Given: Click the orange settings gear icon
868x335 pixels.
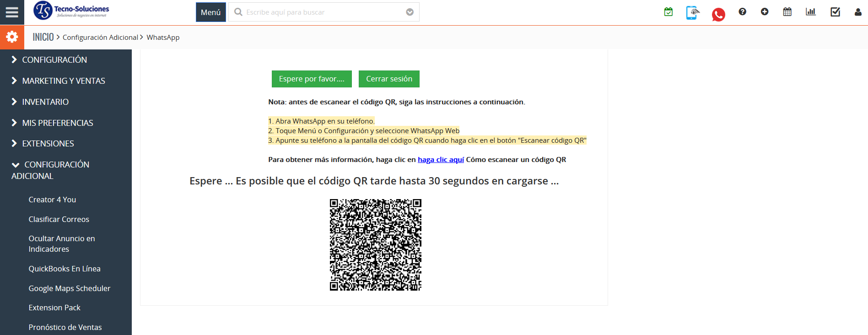Looking at the screenshot, I should 12,37.
